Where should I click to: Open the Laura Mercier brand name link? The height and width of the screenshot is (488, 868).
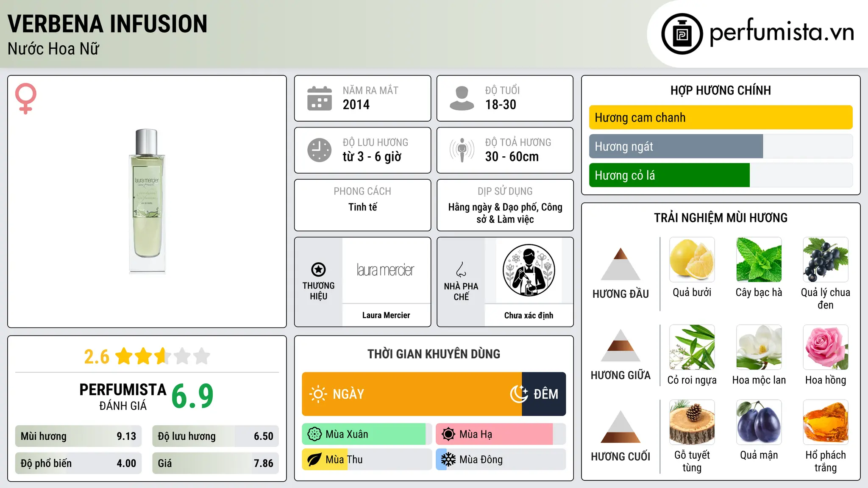tap(386, 315)
